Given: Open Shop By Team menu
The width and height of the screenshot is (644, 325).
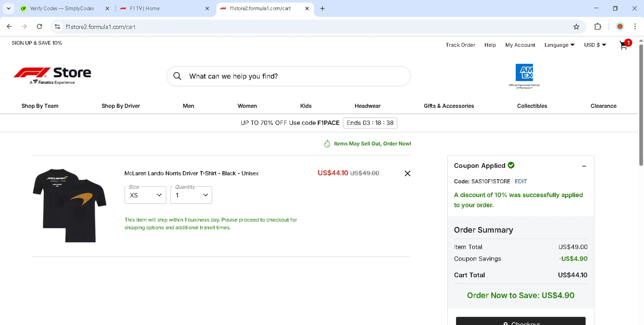Looking at the screenshot, I should point(40,106).
